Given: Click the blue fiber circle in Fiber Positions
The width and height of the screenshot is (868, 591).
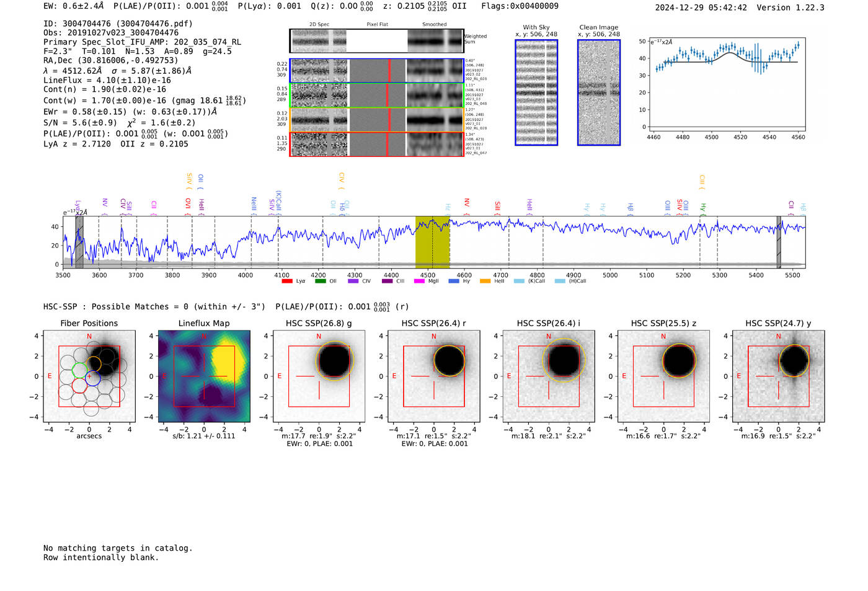Looking at the screenshot, I should tap(92, 378).
